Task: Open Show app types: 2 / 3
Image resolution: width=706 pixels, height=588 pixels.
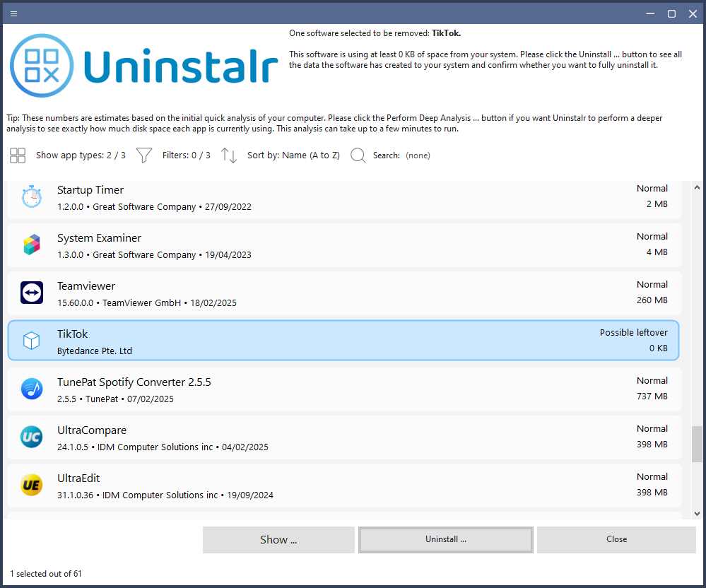Action: (x=81, y=155)
